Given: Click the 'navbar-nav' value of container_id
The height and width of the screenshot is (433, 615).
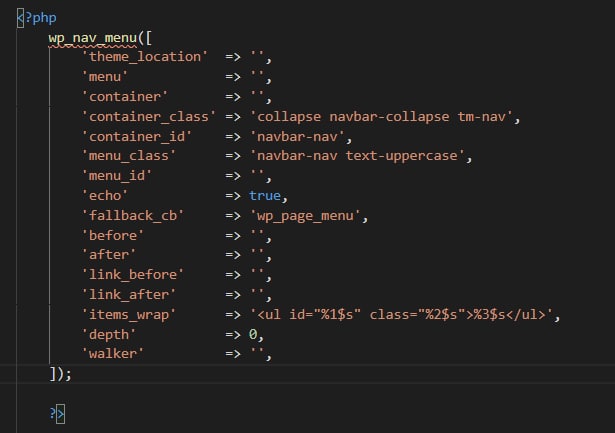Looking at the screenshot, I should click(x=298, y=136).
